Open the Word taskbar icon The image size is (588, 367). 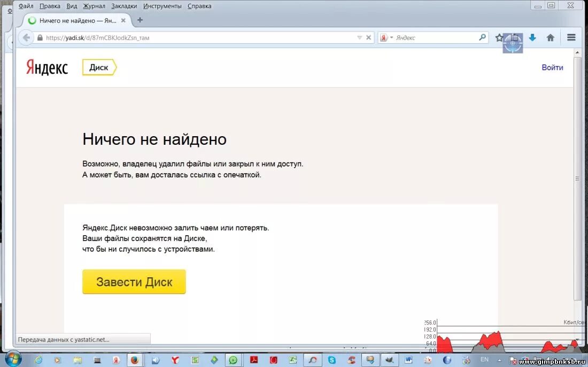coord(408,360)
